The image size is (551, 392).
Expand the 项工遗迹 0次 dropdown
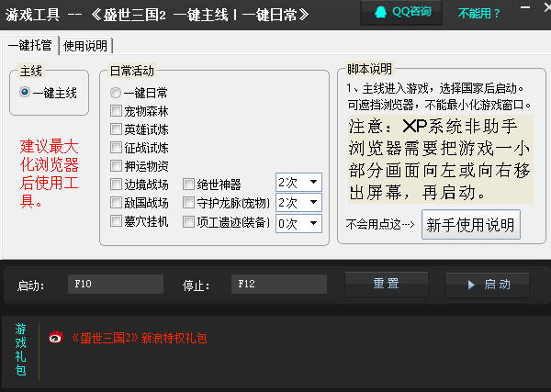click(x=298, y=223)
